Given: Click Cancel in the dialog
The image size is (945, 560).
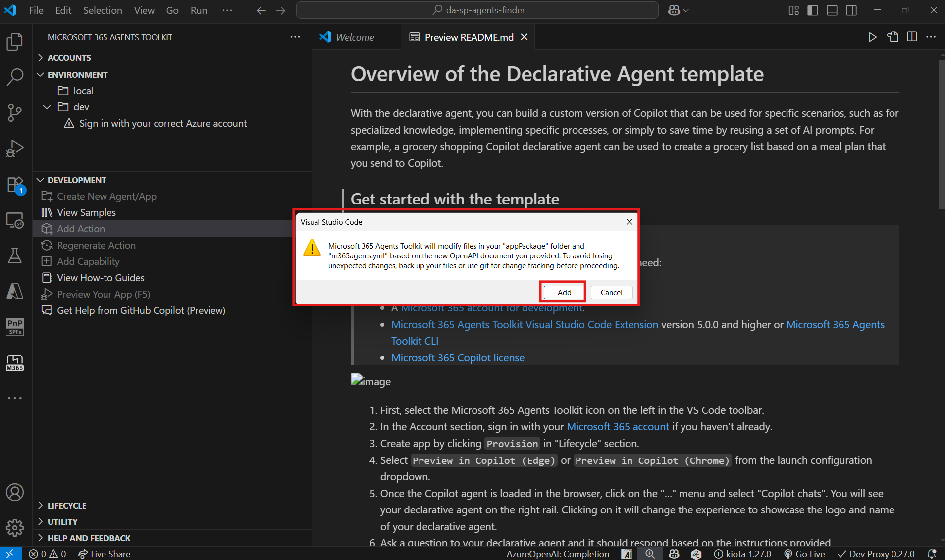Looking at the screenshot, I should [611, 292].
